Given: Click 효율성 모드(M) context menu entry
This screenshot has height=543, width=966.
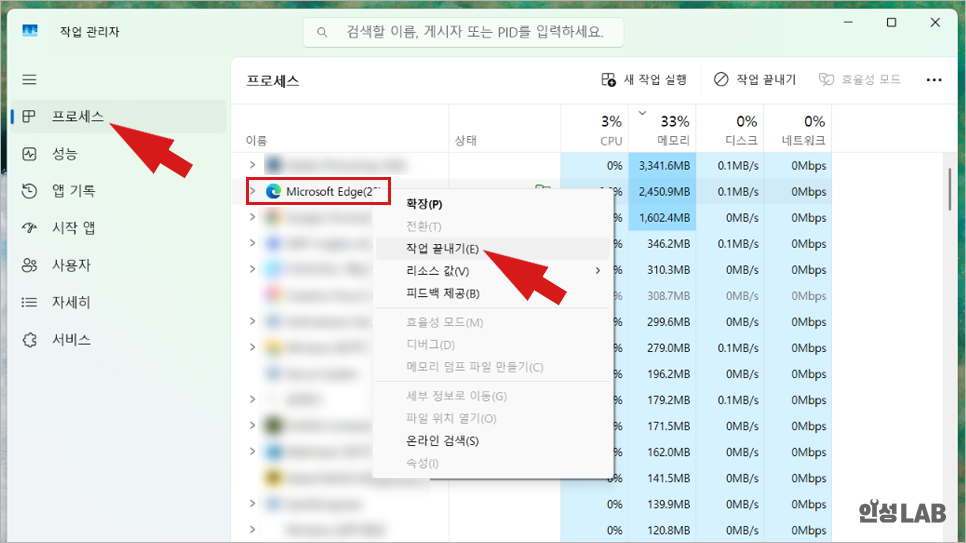Looking at the screenshot, I should (x=492, y=322).
